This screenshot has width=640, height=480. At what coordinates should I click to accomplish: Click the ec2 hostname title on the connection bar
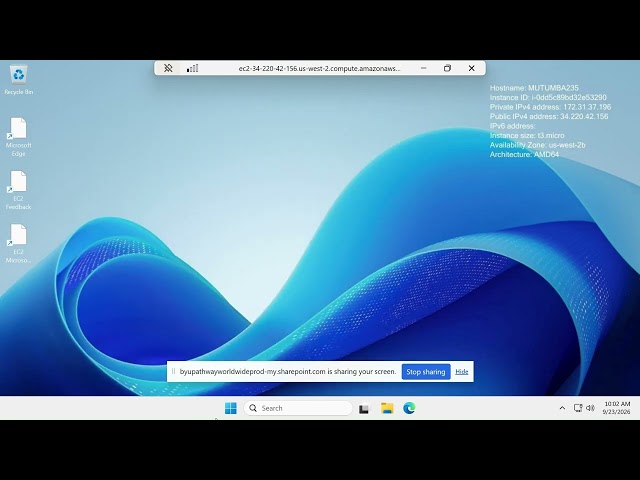(320, 69)
